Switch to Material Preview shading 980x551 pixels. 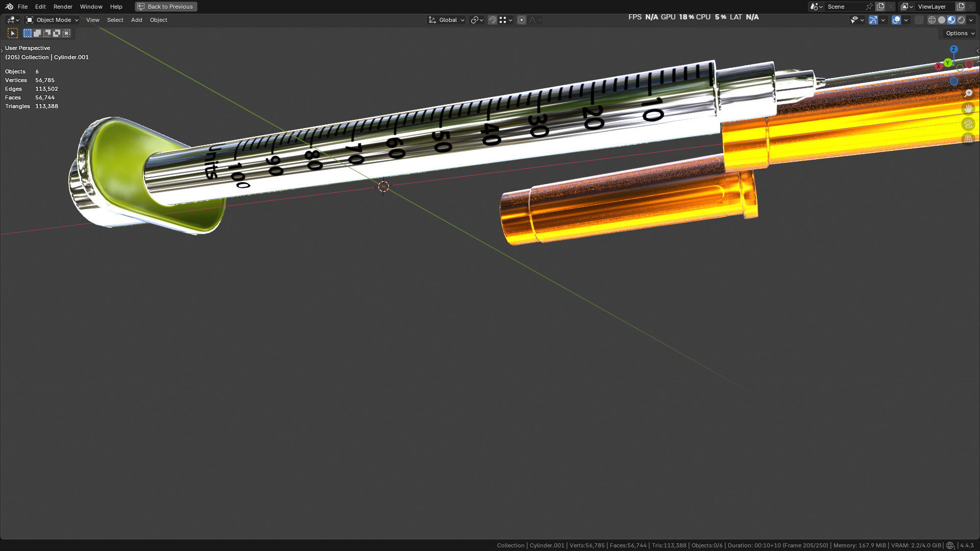click(x=951, y=20)
